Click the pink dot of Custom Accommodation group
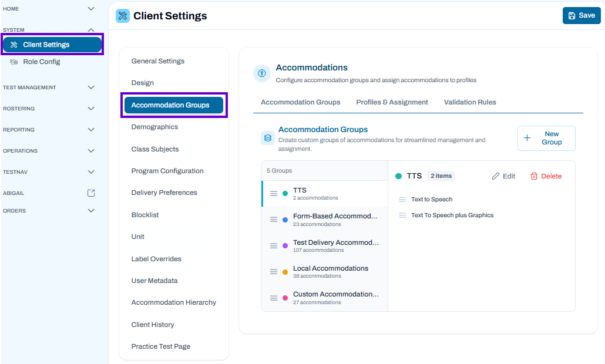This screenshot has width=605, height=364. 285,298
